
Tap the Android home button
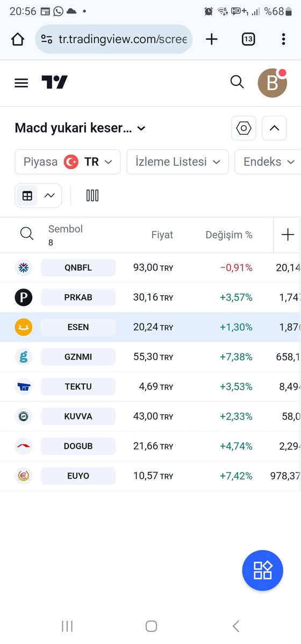tap(151, 626)
